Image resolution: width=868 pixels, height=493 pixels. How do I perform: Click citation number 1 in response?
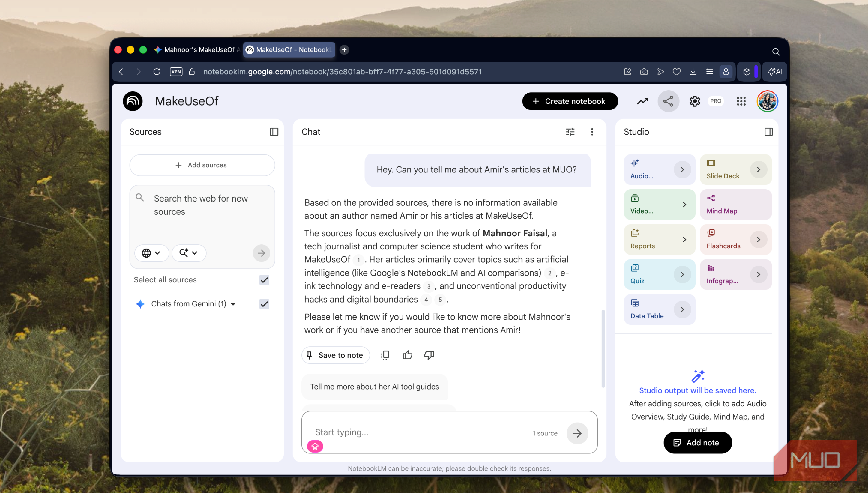click(358, 260)
